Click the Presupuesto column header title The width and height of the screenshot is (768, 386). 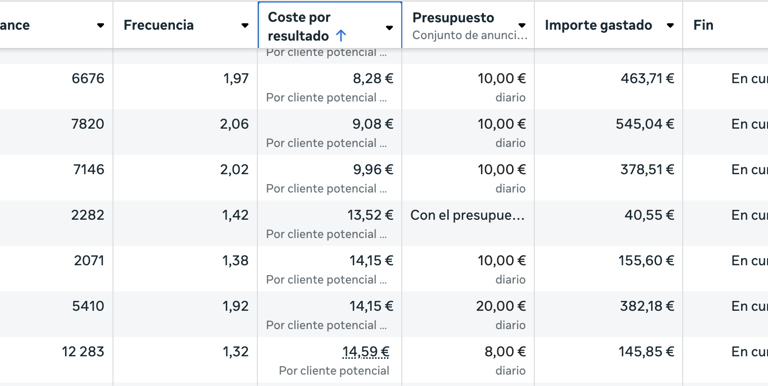coord(453,18)
